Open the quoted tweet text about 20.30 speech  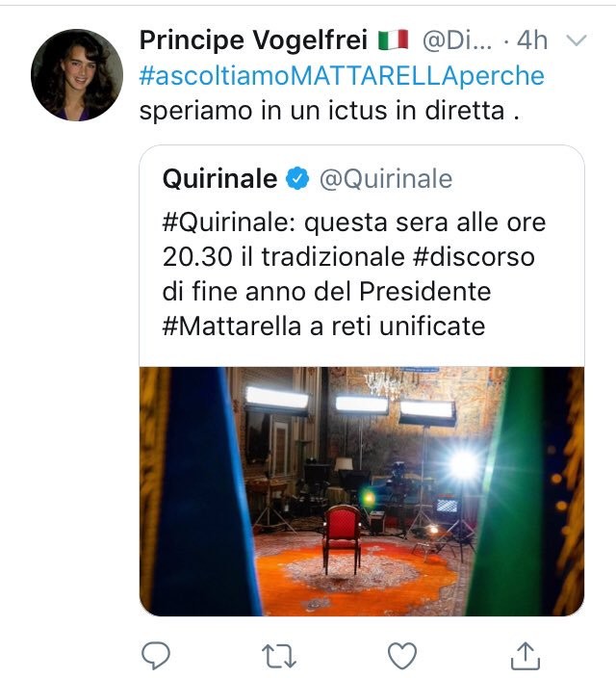point(354,274)
